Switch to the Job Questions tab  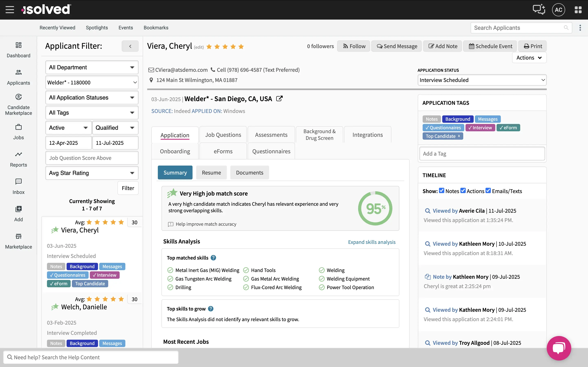(223, 135)
